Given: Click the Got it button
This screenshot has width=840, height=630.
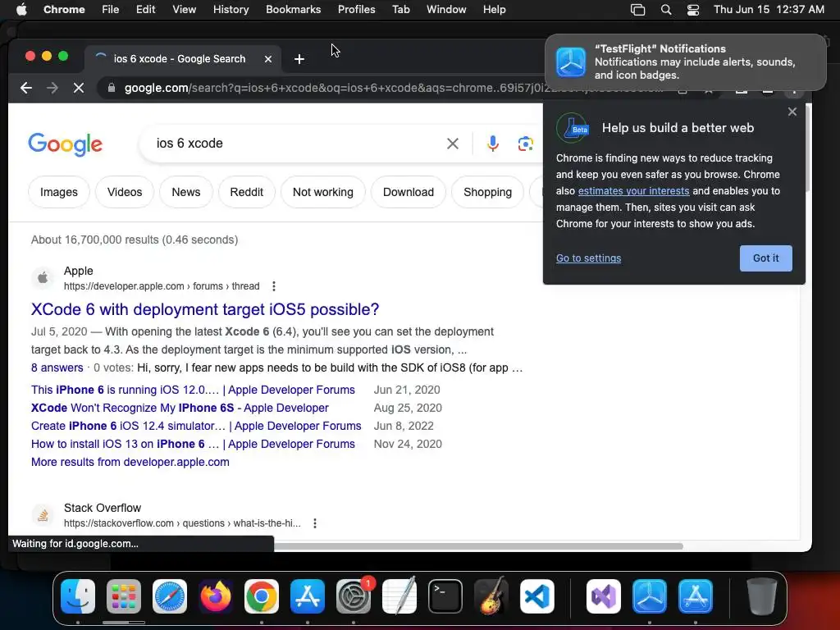Looking at the screenshot, I should 765,258.
